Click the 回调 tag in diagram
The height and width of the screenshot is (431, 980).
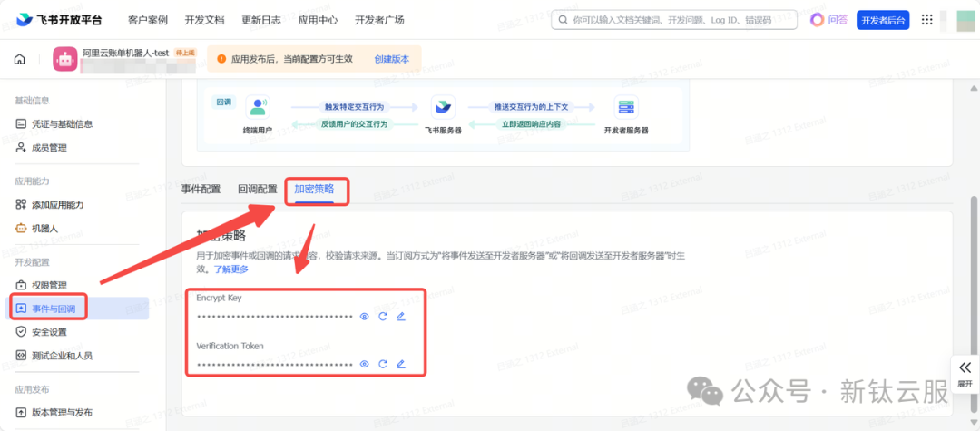tap(223, 102)
